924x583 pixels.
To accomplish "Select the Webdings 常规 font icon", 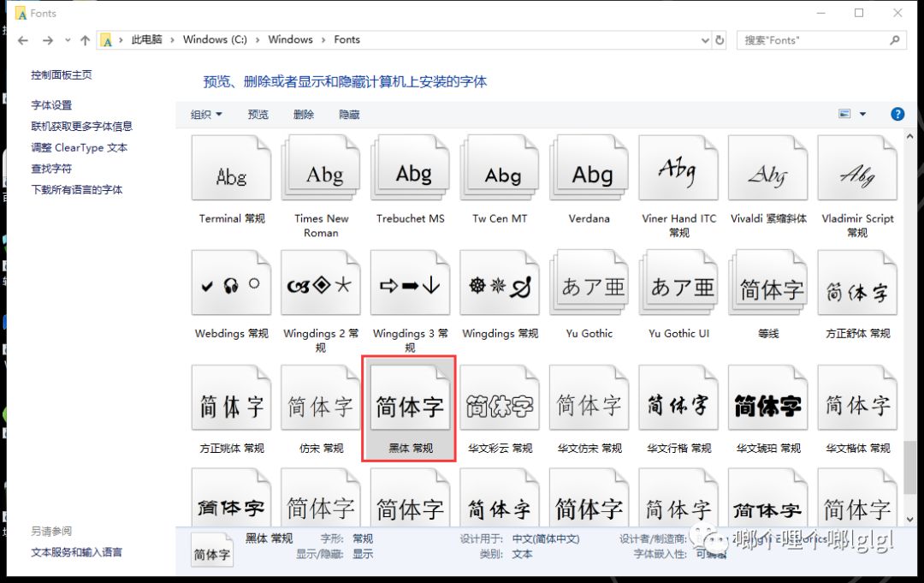I will pyautogui.click(x=231, y=283).
